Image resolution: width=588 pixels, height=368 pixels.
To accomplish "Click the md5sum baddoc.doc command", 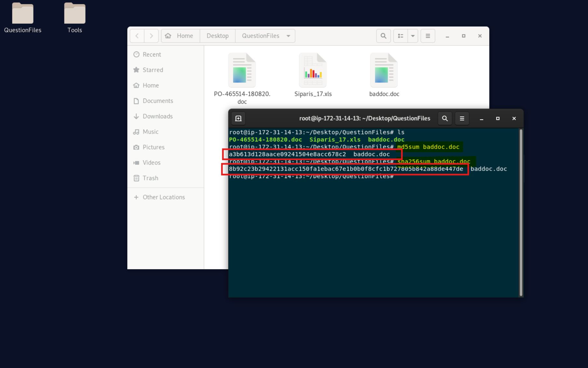I will pos(428,147).
